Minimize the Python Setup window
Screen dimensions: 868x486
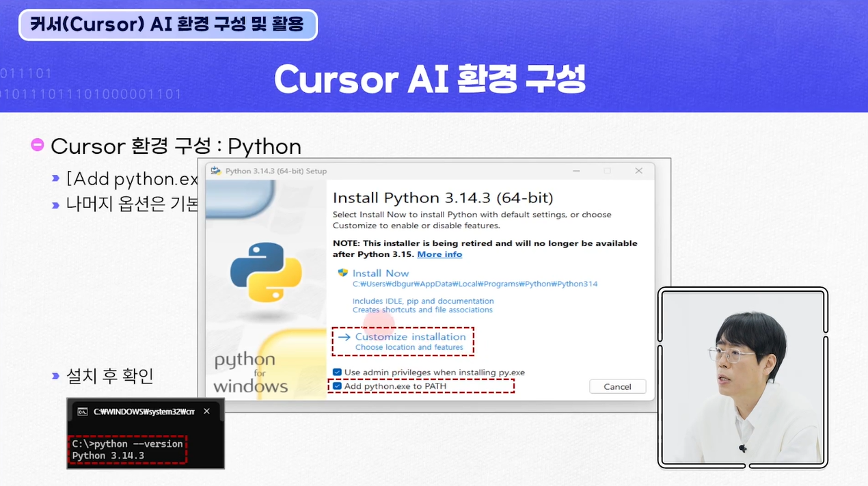point(576,171)
